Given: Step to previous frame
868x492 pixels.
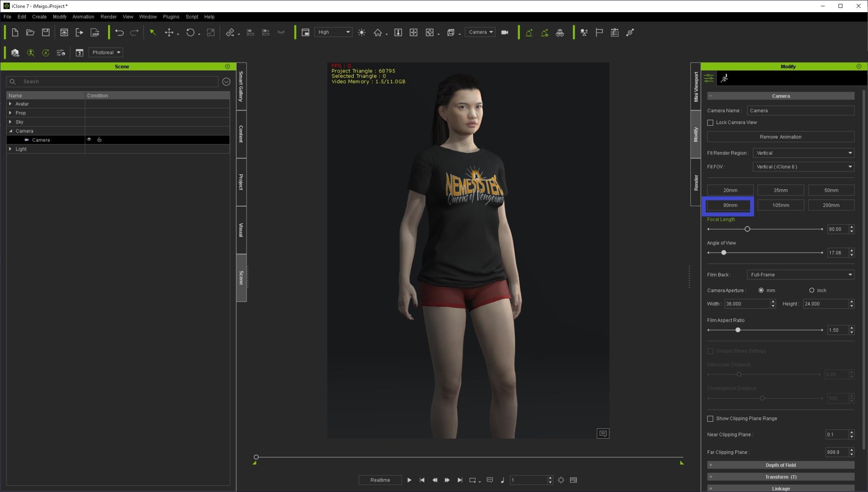Looking at the screenshot, I should point(435,480).
